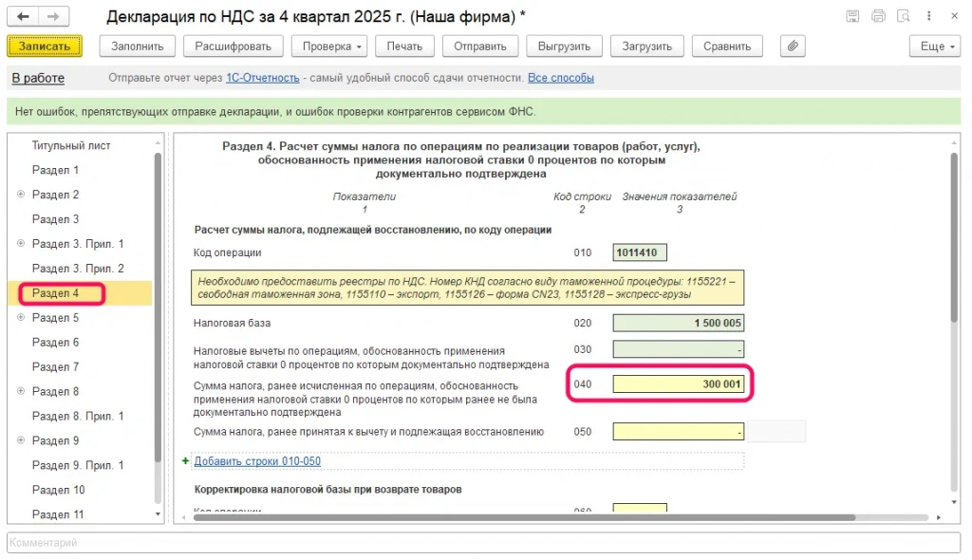
Task: Click the Комментарий input field
Action: 483,543
